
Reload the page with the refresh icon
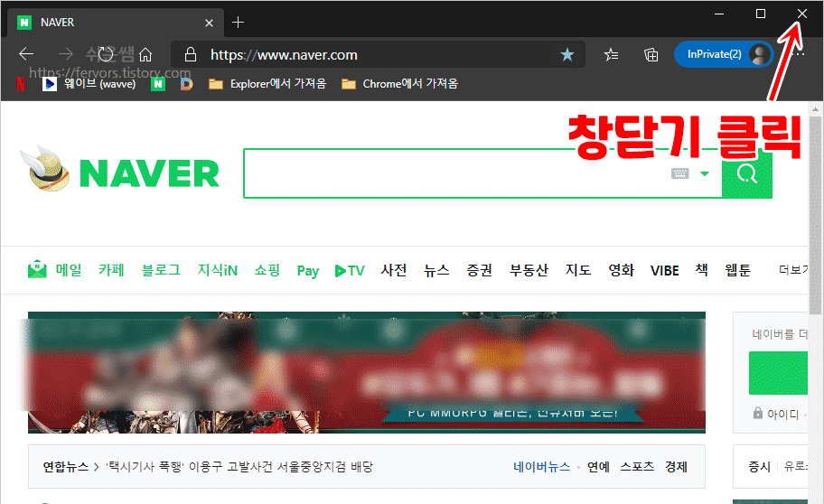click(x=106, y=53)
